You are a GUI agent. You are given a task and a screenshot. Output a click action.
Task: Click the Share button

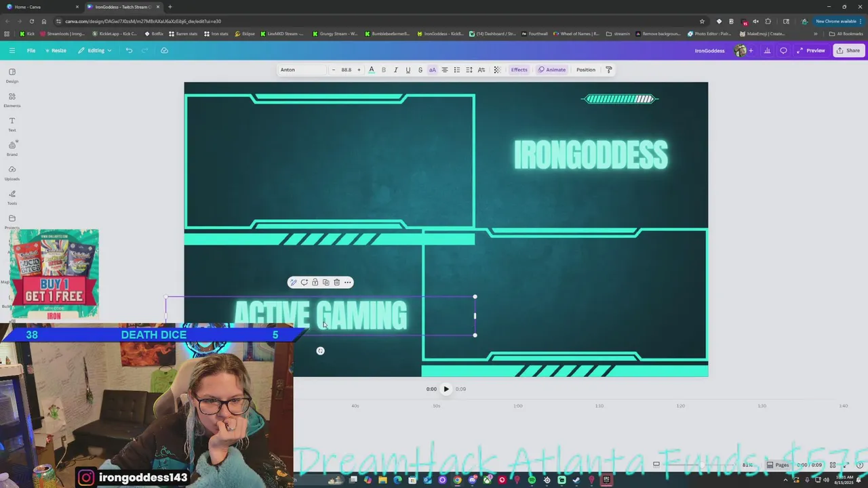[x=848, y=50]
